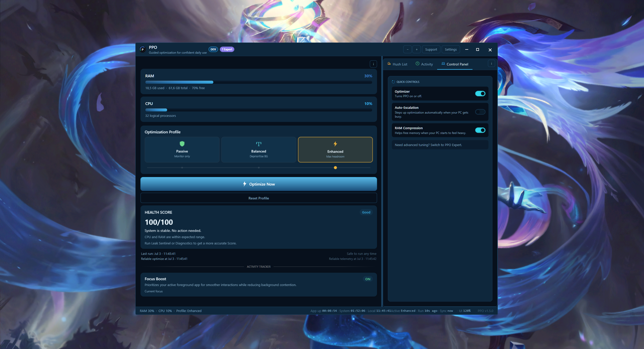Viewport: 644px width, 349px height.
Task: Click 'App up 00:08:54' status text
Action: (323, 311)
